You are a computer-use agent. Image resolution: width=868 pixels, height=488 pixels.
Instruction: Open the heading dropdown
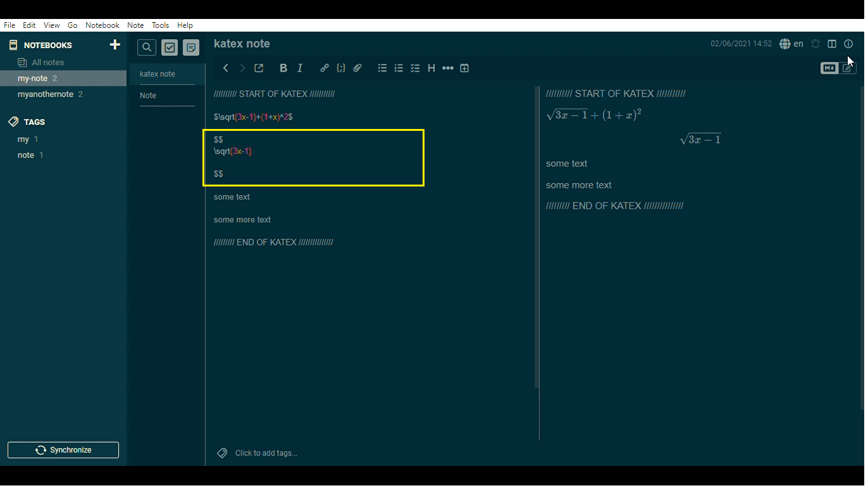pos(431,68)
